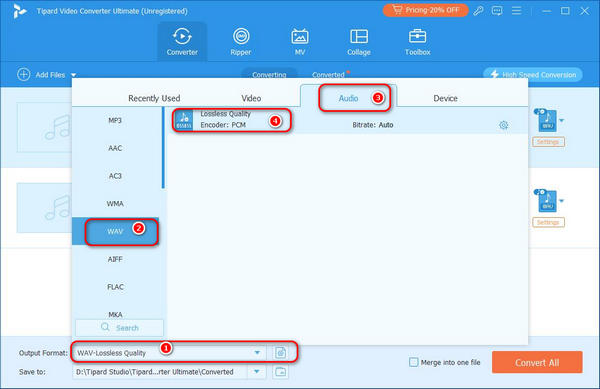Click the Add Files plus icon
Image resolution: width=600 pixels, height=389 pixels.
click(24, 75)
